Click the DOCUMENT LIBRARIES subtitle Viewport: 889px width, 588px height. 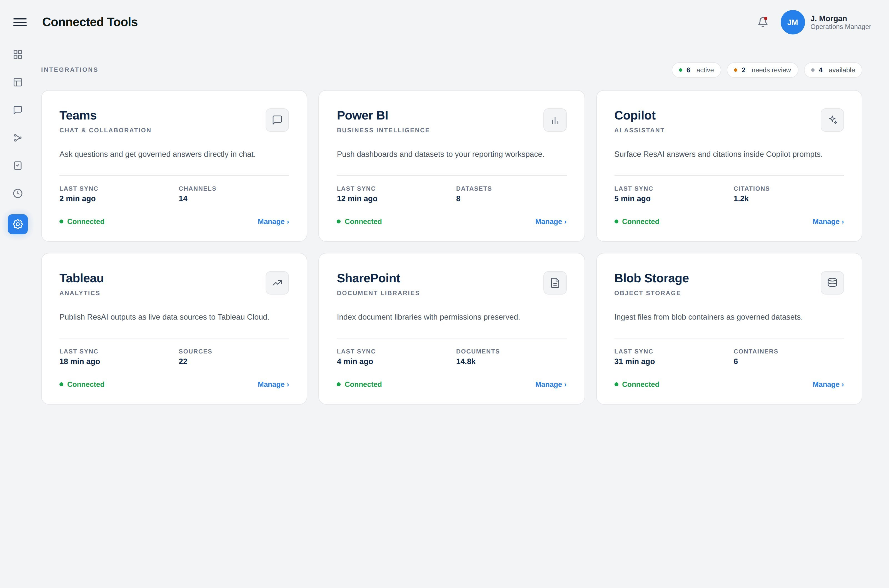point(378,293)
